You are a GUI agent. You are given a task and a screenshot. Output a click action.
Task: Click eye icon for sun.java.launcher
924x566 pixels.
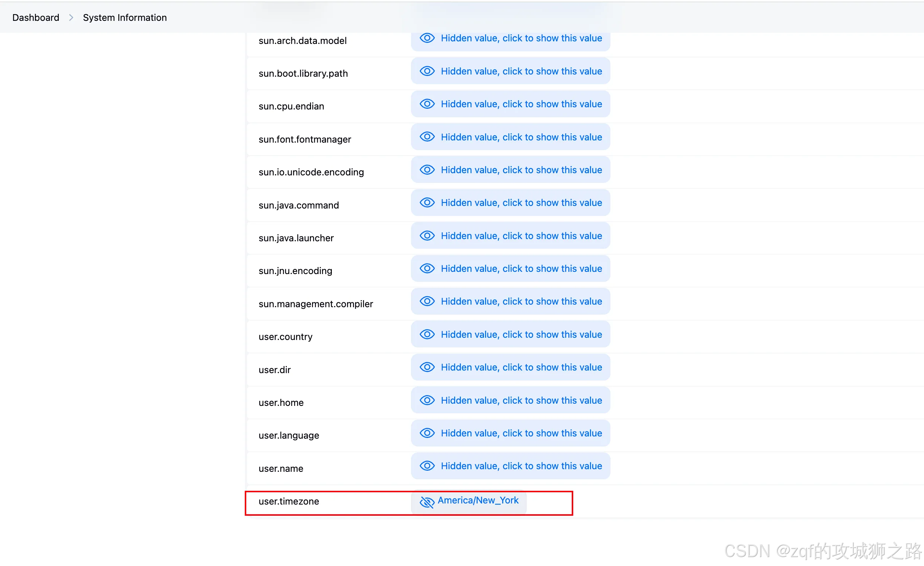point(427,236)
